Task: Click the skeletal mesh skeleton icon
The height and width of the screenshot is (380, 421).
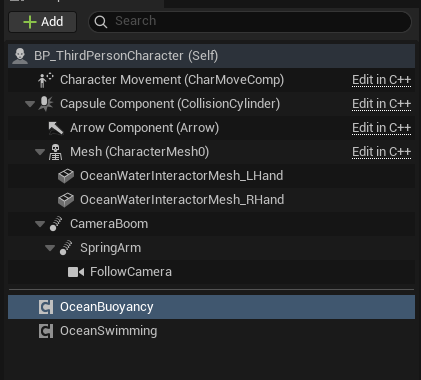Action: (x=55, y=152)
